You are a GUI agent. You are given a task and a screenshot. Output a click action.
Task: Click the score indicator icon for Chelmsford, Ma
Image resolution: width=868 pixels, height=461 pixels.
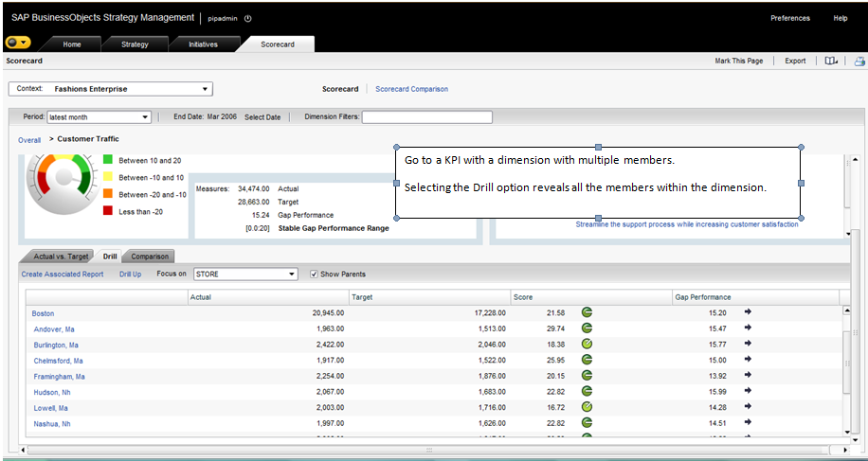(x=588, y=360)
